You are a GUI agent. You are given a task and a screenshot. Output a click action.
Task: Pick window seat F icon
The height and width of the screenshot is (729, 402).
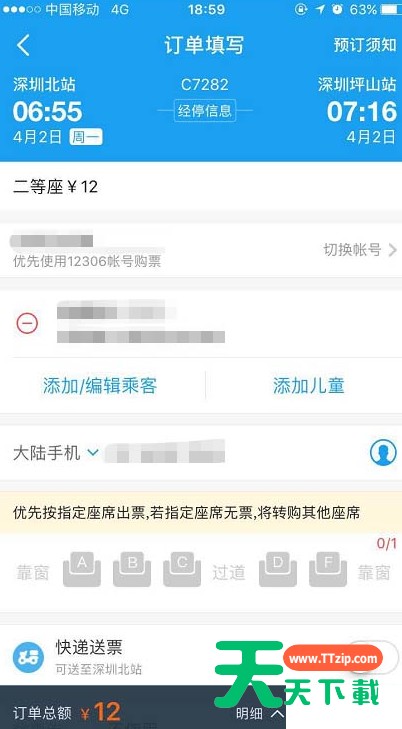(328, 569)
